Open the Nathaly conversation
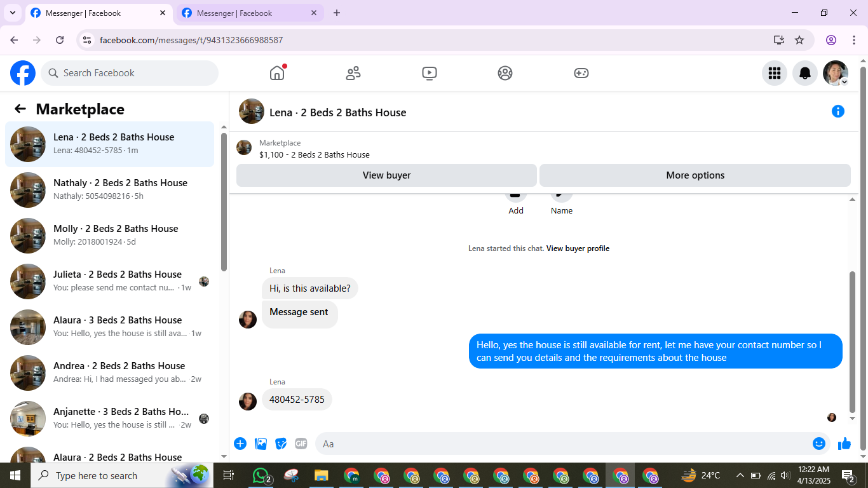This screenshot has height=488, width=868. (x=109, y=190)
